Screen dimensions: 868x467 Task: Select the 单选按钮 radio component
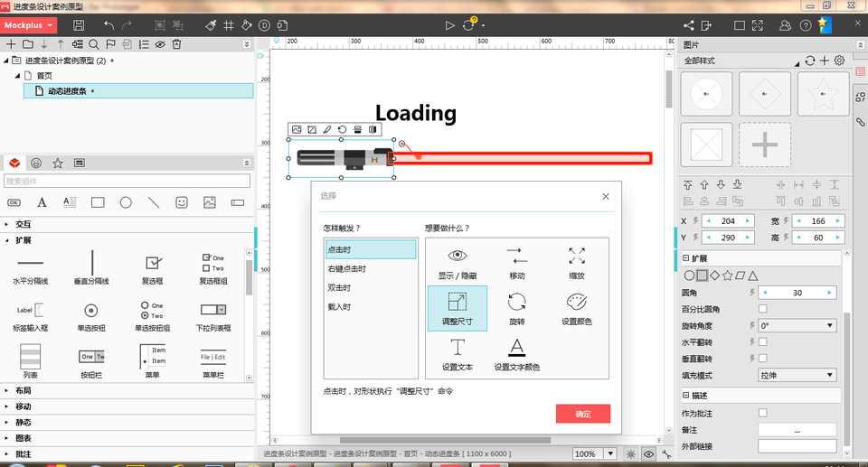click(x=91, y=316)
